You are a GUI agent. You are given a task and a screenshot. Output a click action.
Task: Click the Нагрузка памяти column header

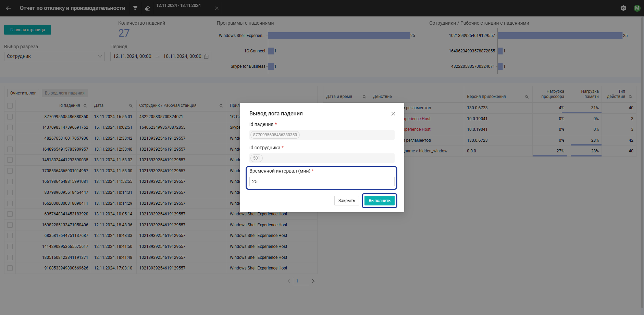(x=584, y=94)
